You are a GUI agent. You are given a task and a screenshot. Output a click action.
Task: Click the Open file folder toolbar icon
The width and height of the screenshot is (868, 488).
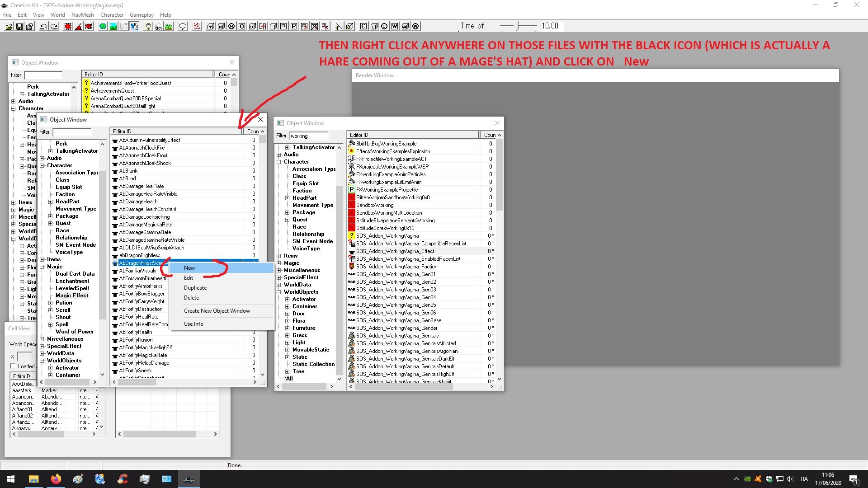[9, 26]
